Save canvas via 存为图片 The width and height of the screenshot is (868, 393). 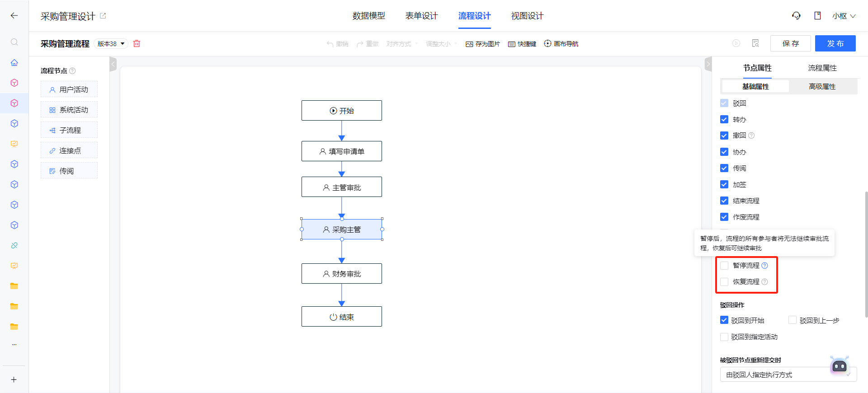point(483,44)
